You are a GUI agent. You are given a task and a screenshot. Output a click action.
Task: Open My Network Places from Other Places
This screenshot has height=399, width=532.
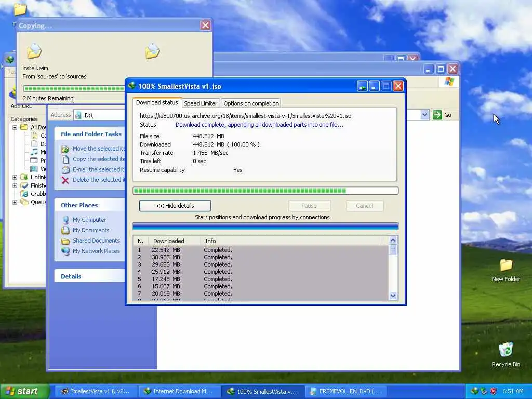tap(96, 251)
